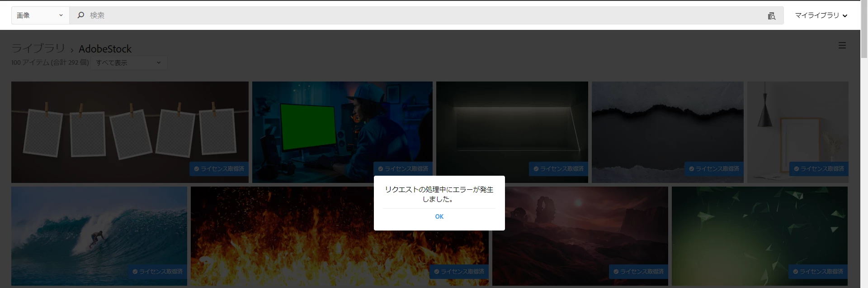868x288 pixels.
Task: Click ライセンス取得済 badge on alien landscape image
Action: click(638, 271)
